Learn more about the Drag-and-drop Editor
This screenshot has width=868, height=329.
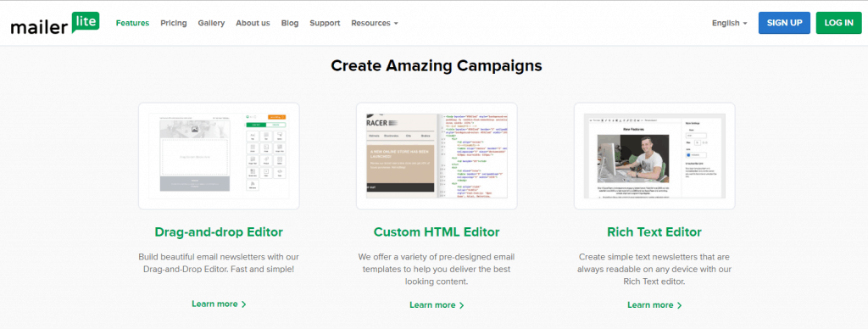pyautogui.click(x=219, y=304)
